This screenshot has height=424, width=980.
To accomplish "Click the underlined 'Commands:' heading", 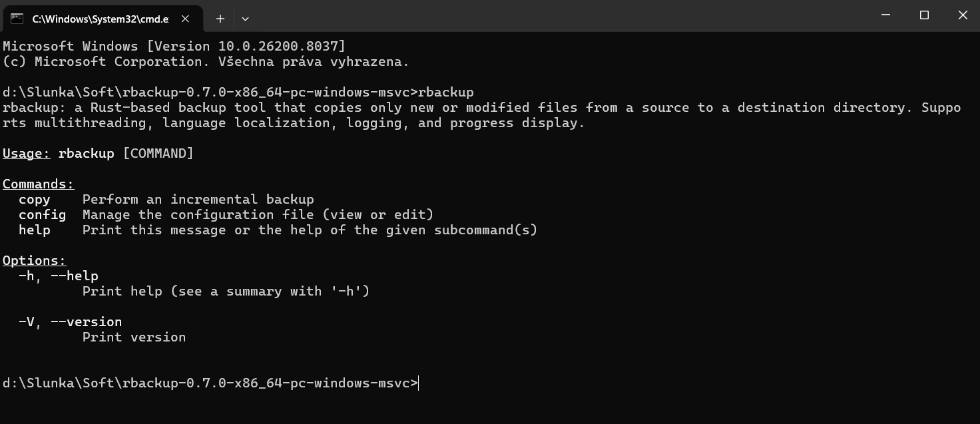I will tap(38, 184).
